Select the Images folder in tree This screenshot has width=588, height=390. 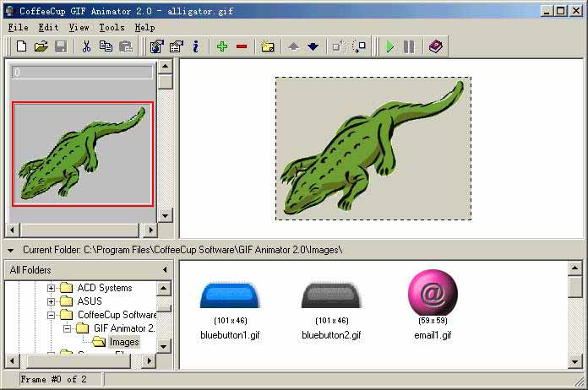123,342
